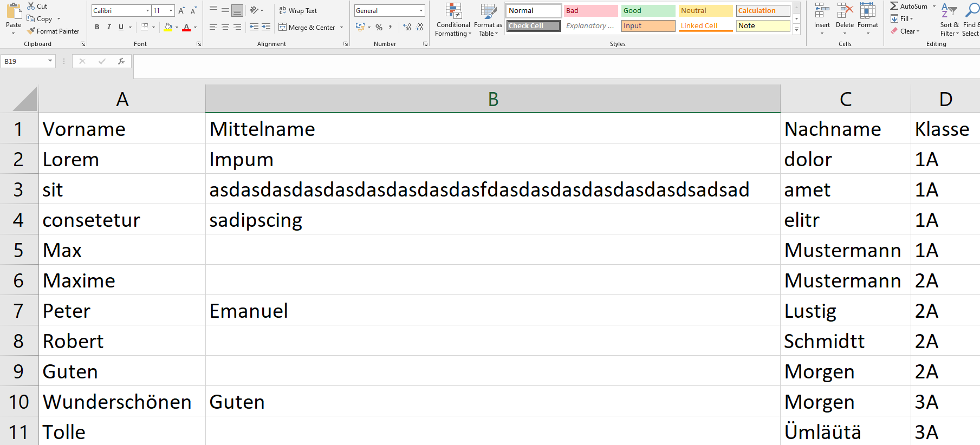This screenshot has width=980, height=445.
Task: Click inside the formula bar input
Action: pyautogui.click(x=542, y=66)
